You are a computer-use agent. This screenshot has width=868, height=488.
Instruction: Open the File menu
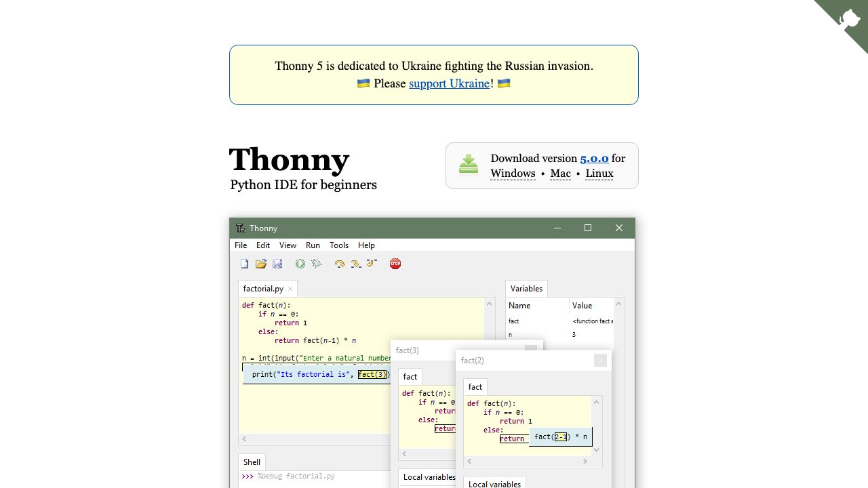241,245
